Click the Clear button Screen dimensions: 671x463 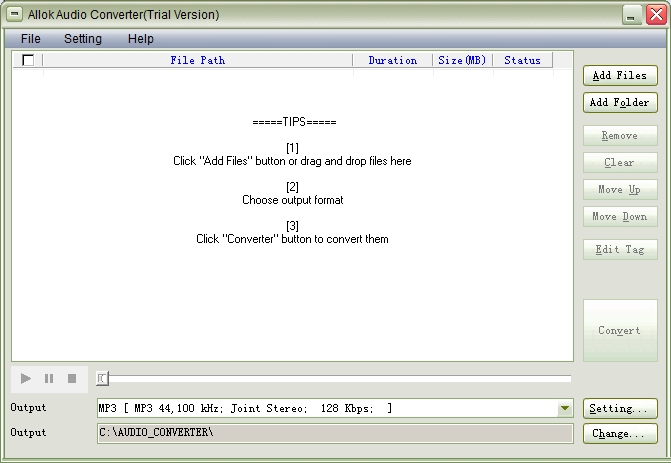click(x=620, y=163)
